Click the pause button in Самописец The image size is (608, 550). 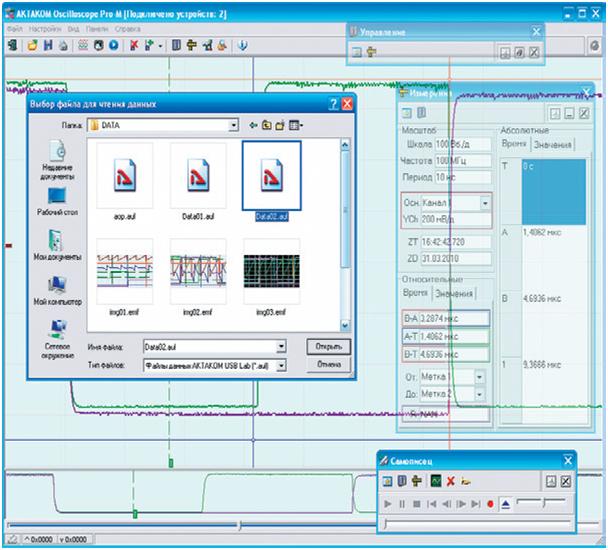402,504
